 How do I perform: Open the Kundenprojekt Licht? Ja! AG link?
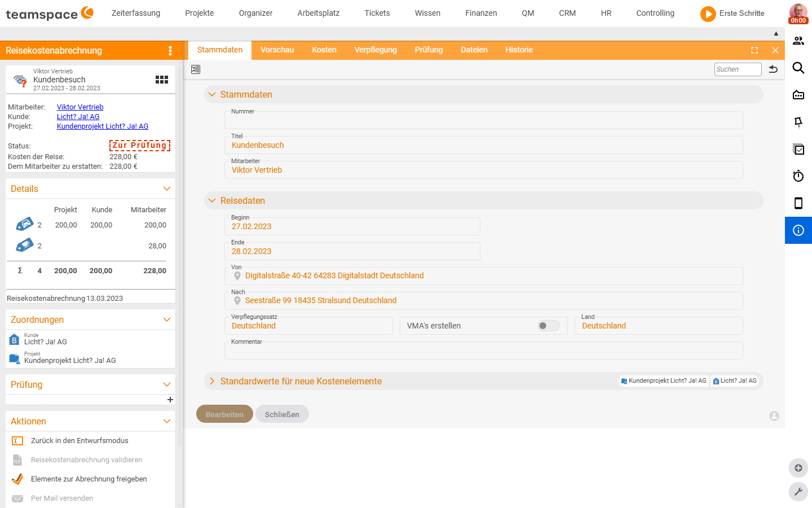[103, 126]
